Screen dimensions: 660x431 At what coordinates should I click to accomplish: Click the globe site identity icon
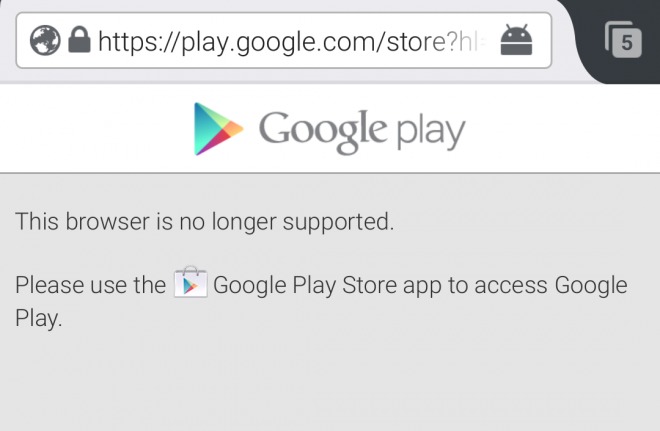pyautogui.click(x=45, y=40)
